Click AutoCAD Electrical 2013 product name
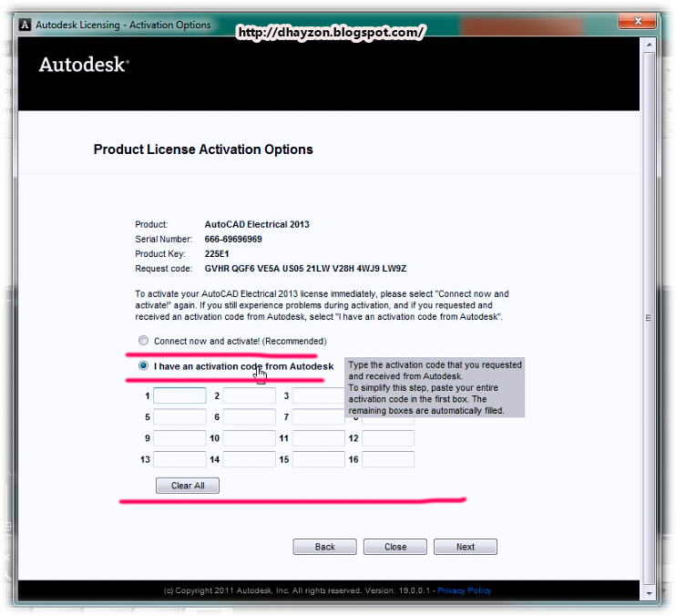 [257, 224]
